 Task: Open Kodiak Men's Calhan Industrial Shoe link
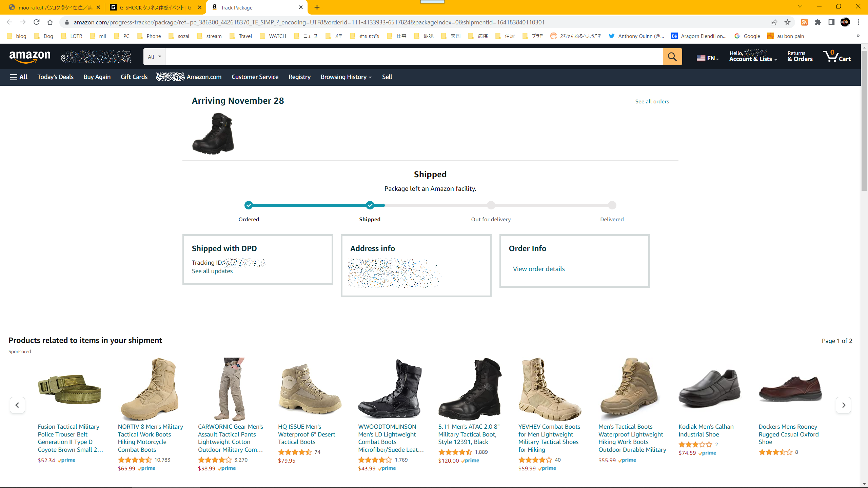(x=706, y=430)
